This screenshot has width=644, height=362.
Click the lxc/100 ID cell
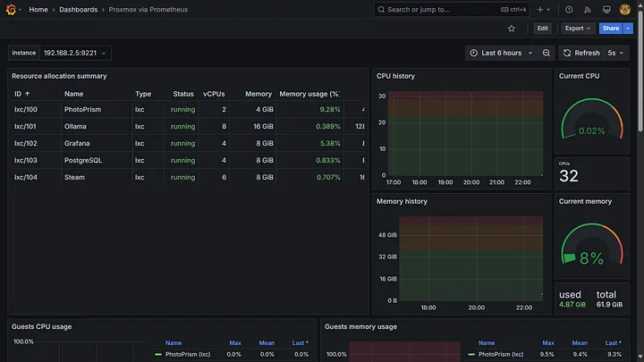[x=26, y=110]
